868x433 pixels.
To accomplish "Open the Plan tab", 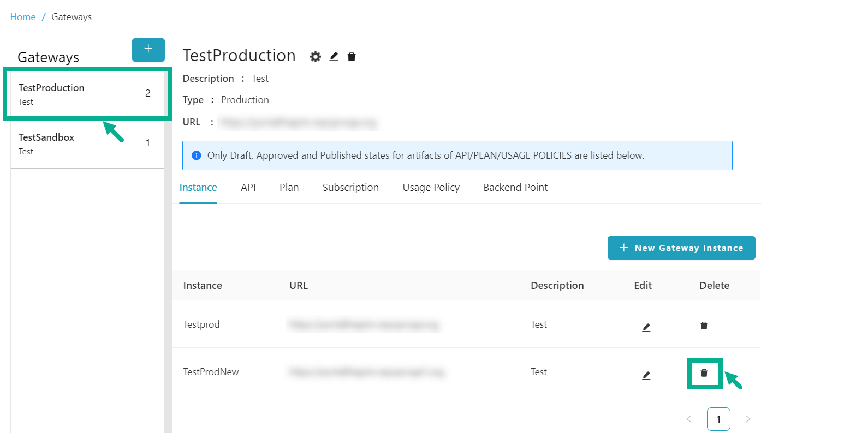I will coord(289,188).
